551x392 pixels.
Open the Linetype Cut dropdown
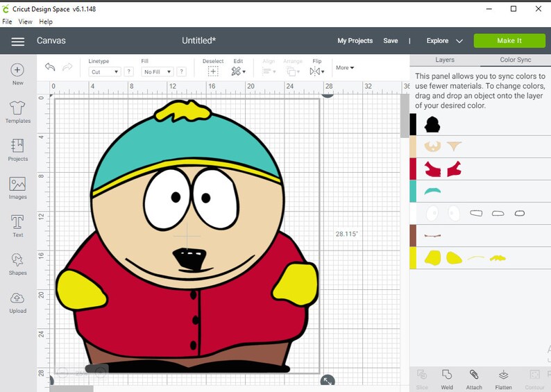105,71
